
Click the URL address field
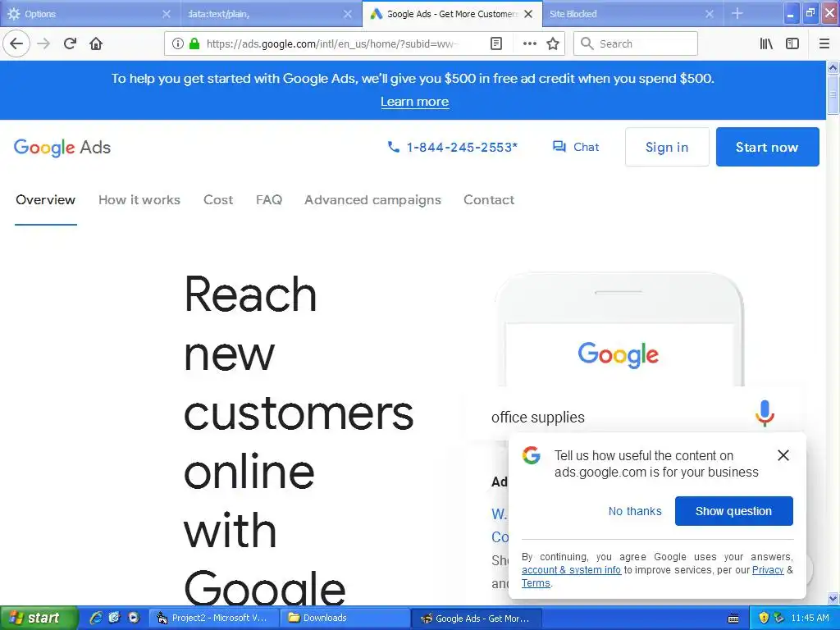[x=332, y=43]
